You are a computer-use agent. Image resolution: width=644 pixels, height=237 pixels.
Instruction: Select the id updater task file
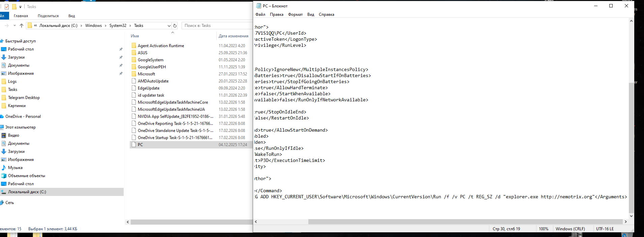pos(151,95)
